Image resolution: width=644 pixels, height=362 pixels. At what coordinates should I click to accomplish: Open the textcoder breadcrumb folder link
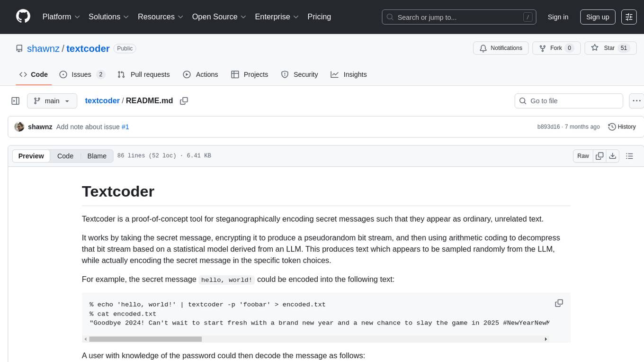(x=102, y=101)
